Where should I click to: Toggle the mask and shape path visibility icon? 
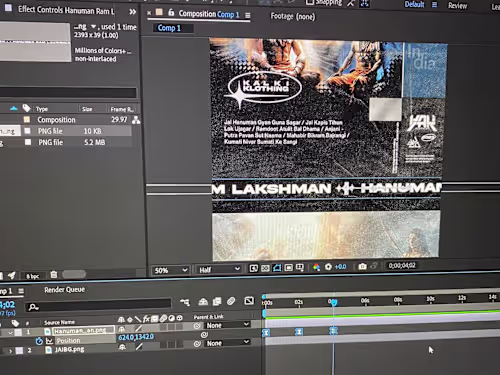(x=277, y=268)
